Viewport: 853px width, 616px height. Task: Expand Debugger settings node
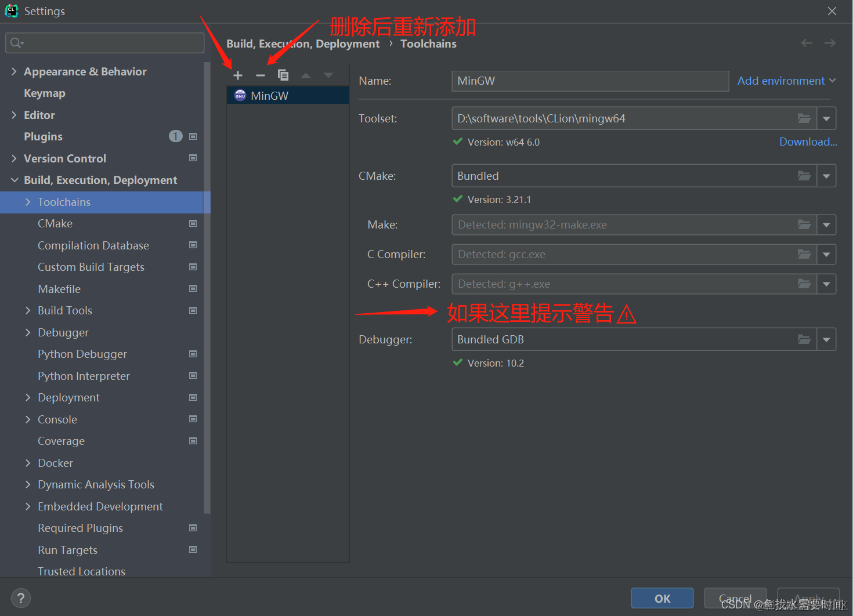pos(28,332)
